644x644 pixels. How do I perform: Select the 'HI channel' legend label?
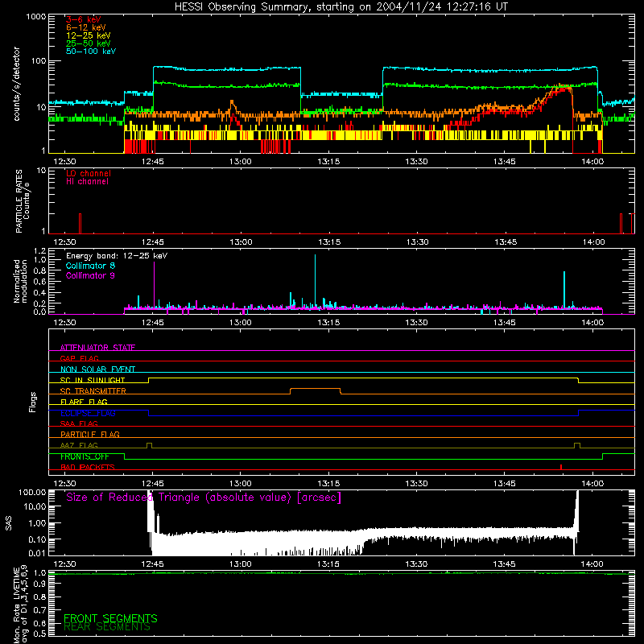87,182
